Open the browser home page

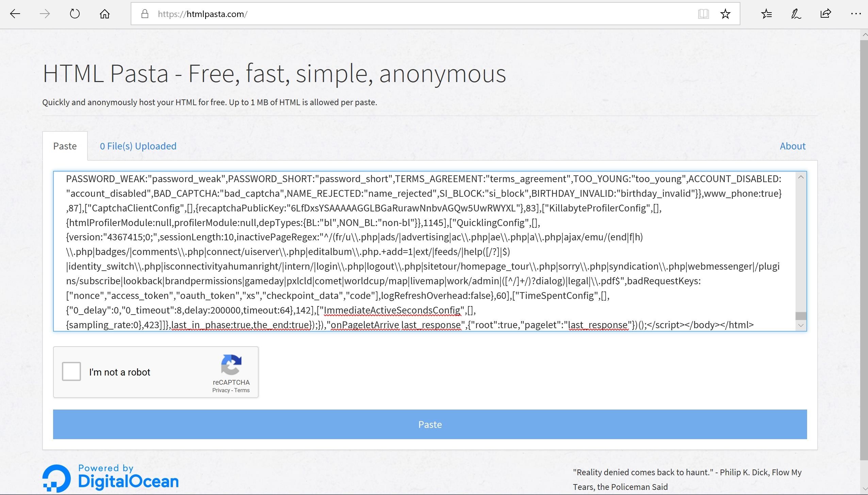coord(104,14)
